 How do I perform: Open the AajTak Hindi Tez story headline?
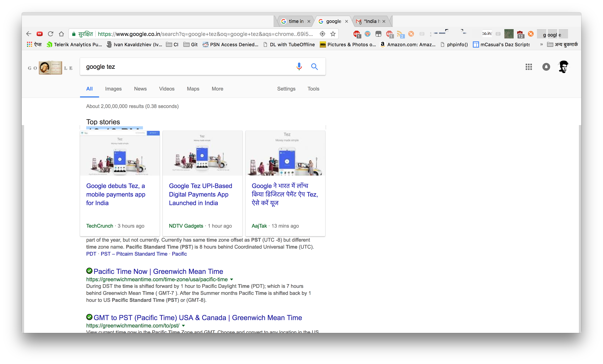(285, 194)
